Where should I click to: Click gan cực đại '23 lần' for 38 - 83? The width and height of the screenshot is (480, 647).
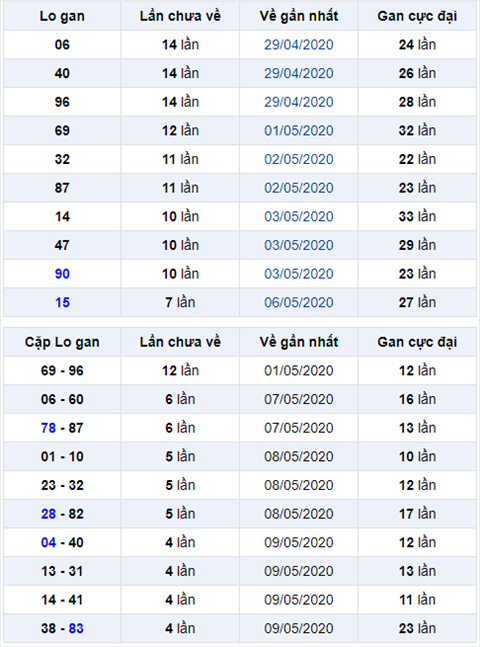coord(417,628)
